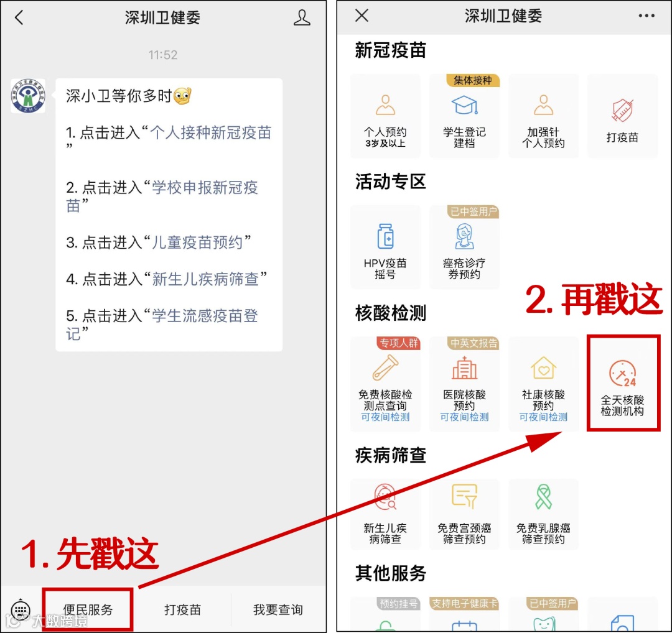
Task: Tap the 支持电子健康卡 badge
Action: [x=464, y=603]
